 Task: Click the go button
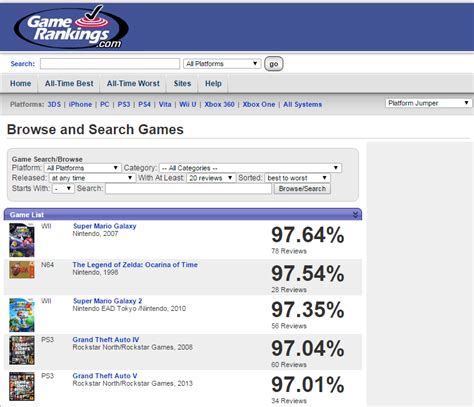(x=274, y=64)
